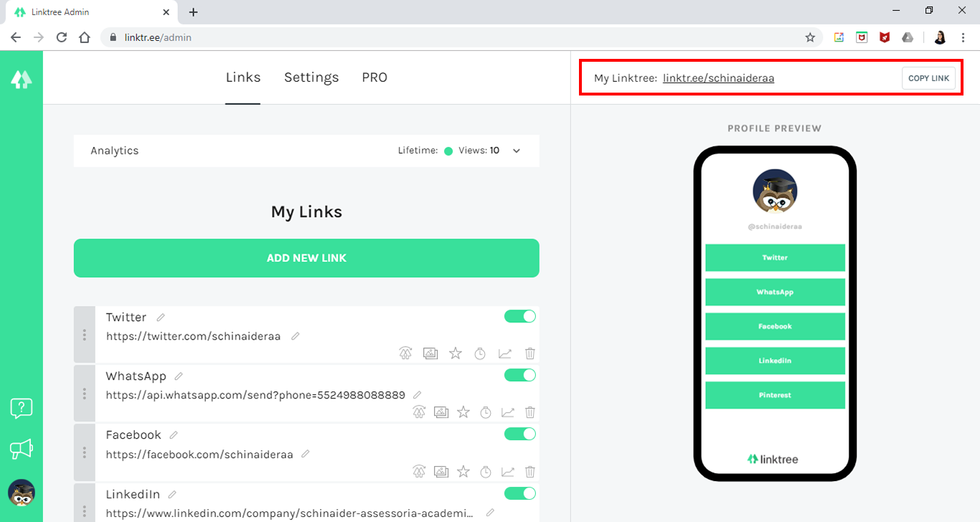View analytics chart for WhatsApp link
Viewport: 980px width, 522px height.
point(508,412)
